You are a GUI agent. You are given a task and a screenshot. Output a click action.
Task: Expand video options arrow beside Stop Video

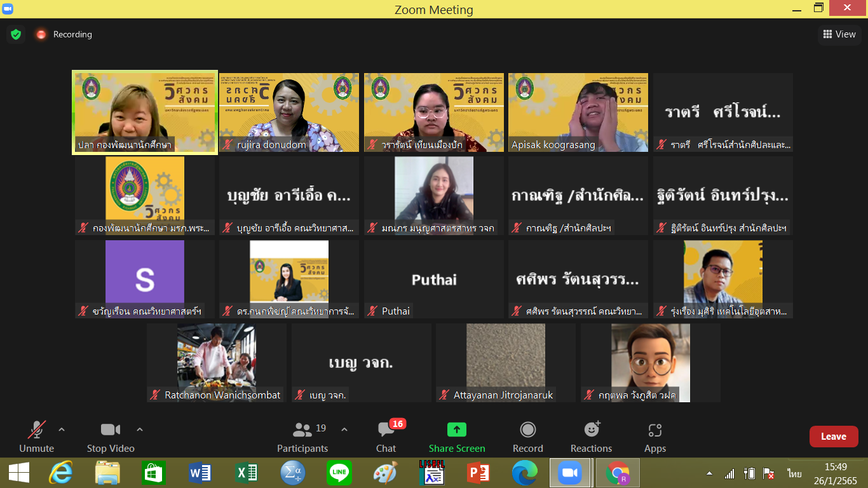pos(140,430)
